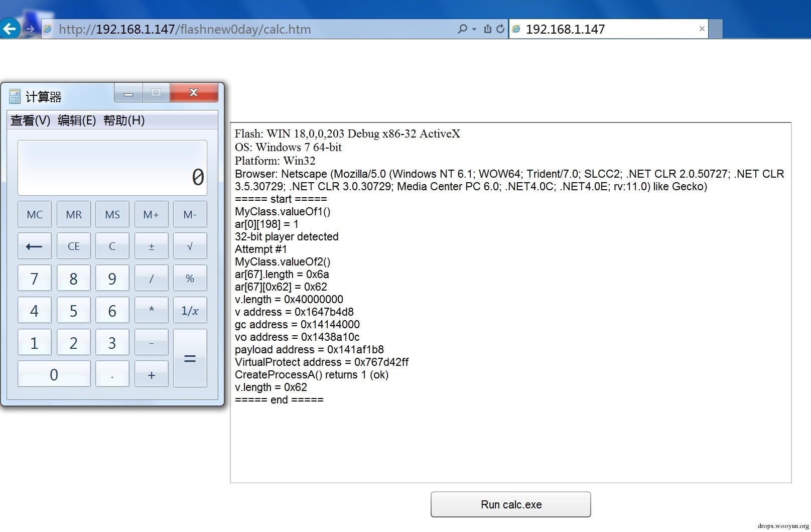
Task: Click the 'gc address = 0x14144000' line
Action: 297,325
